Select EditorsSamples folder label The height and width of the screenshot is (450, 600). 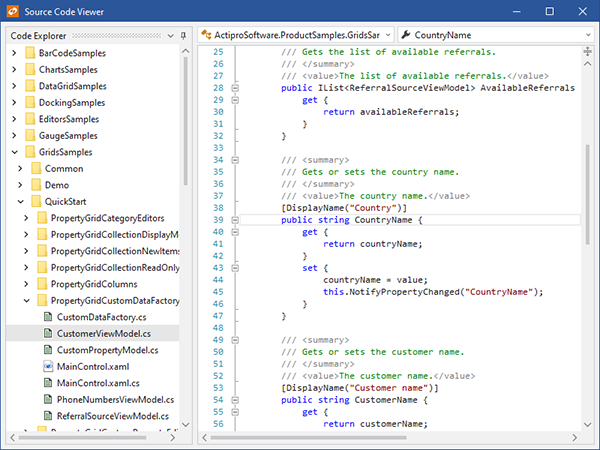coord(69,119)
